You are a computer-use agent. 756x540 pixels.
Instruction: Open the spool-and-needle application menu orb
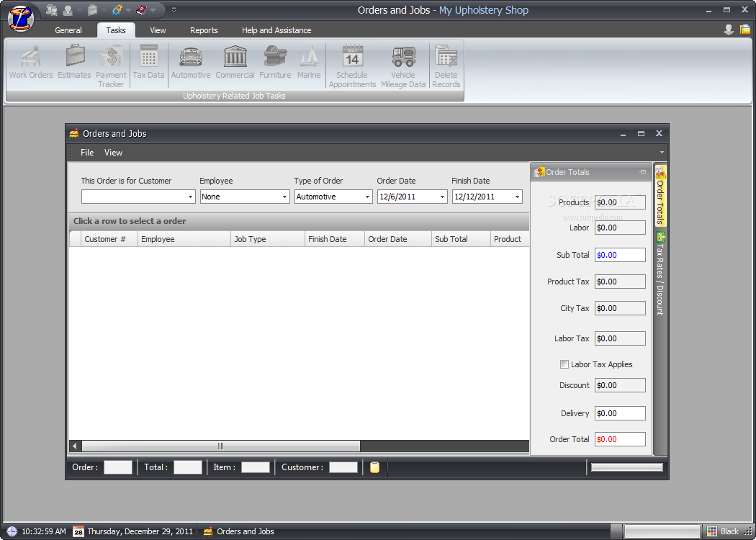click(x=21, y=17)
